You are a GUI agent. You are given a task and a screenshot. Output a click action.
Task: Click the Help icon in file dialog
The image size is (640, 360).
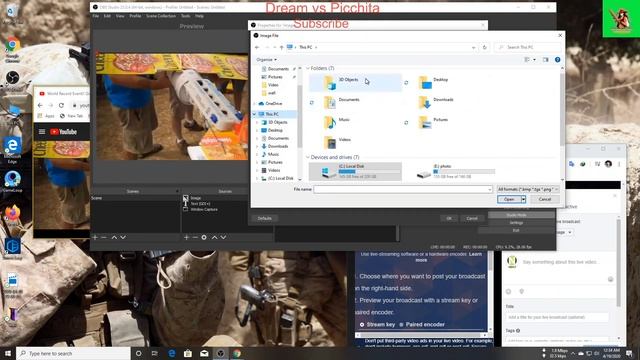pyautogui.click(x=558, y=60)
